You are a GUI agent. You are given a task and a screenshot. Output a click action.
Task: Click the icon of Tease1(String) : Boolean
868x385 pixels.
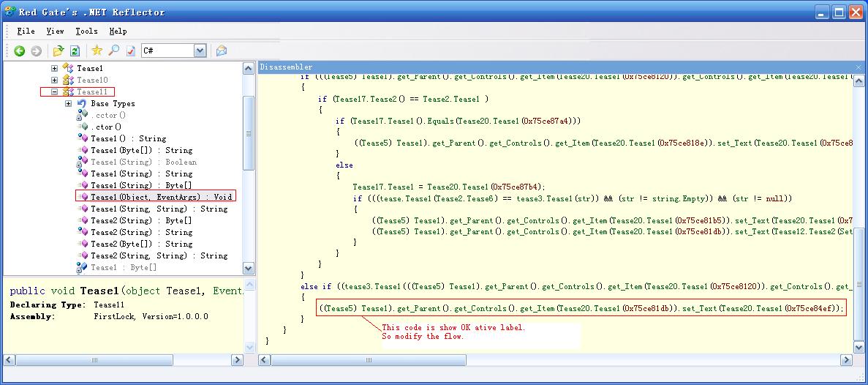pos(82,162)
